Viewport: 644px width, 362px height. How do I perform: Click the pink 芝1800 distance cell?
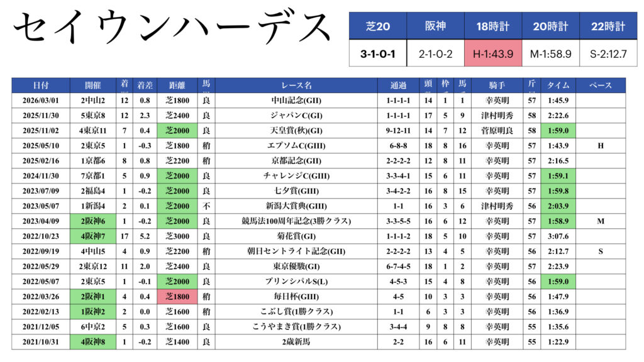[177, 297]
